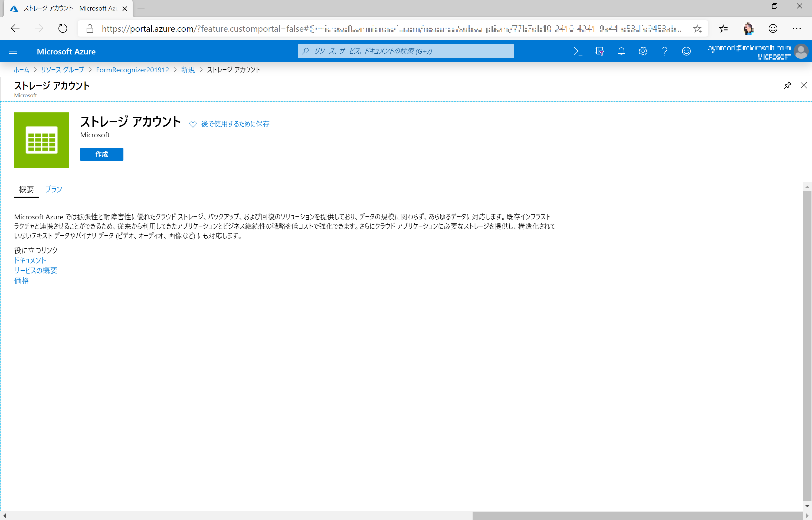Open the help question mark icon
Image resolution: width=812 pixels, height=520 pixels.
click(x=664, y=51)
